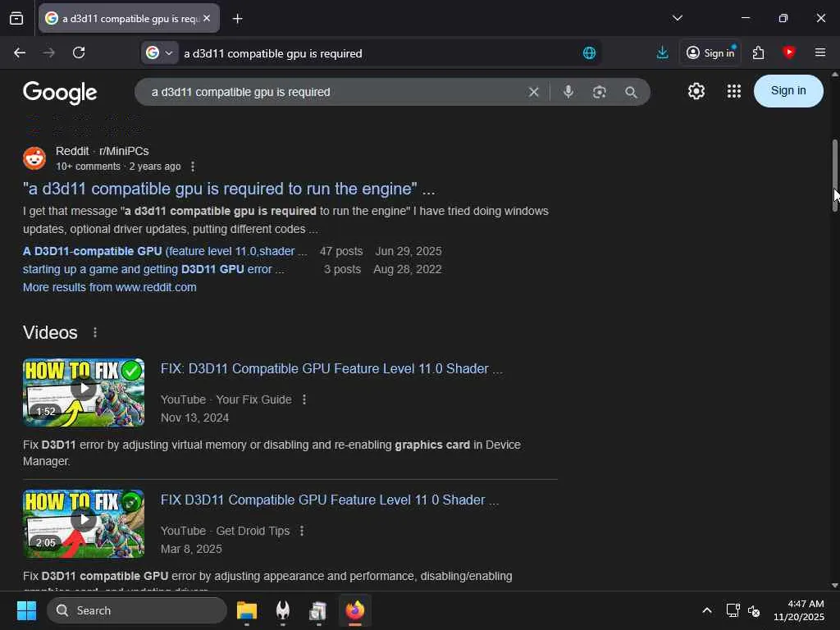Open 'FIX D3D11 Compatible GPU Feature Level 11 0' video

click(330, 500)
